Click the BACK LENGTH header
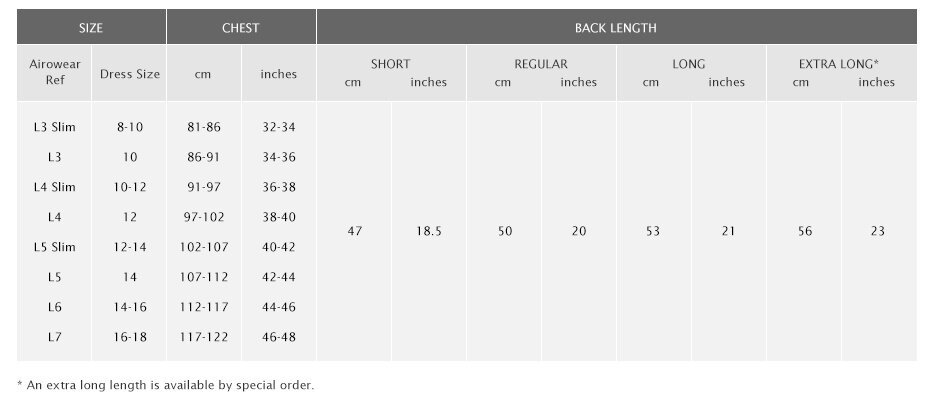 [x=616, y=27]
